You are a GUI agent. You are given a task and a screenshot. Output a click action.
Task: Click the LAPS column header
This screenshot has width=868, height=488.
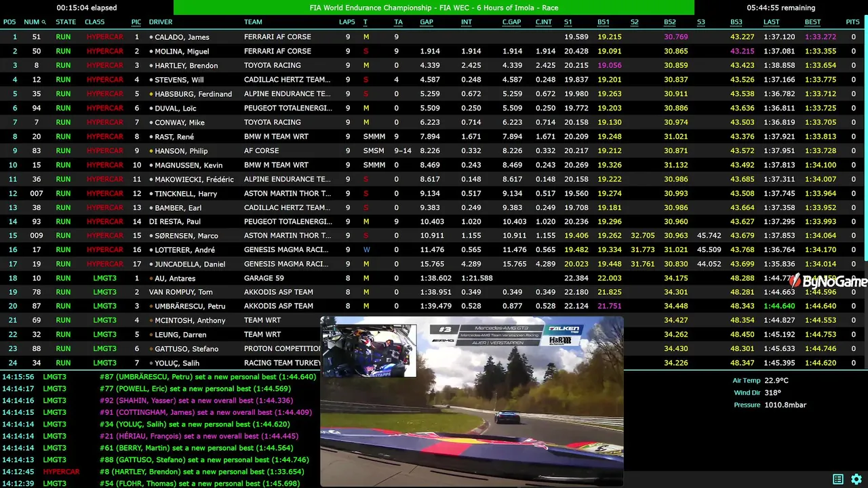[x=347, y=22]
